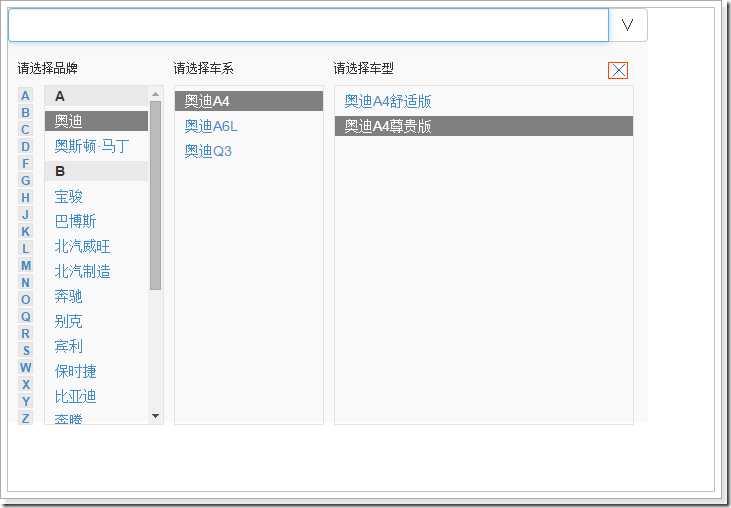Jump to letter A in the brand index

(25, 96)
